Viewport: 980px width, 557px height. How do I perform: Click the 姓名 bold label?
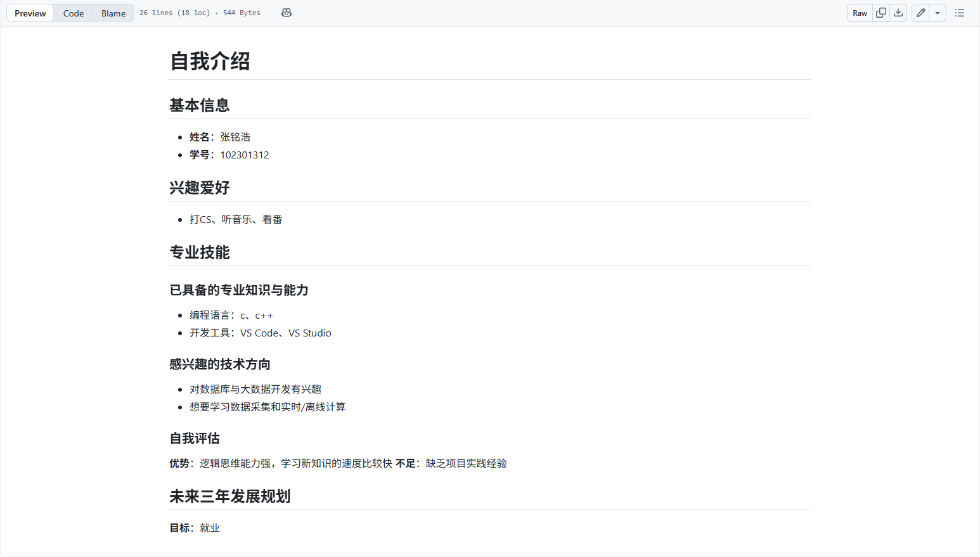coord(200,137)
